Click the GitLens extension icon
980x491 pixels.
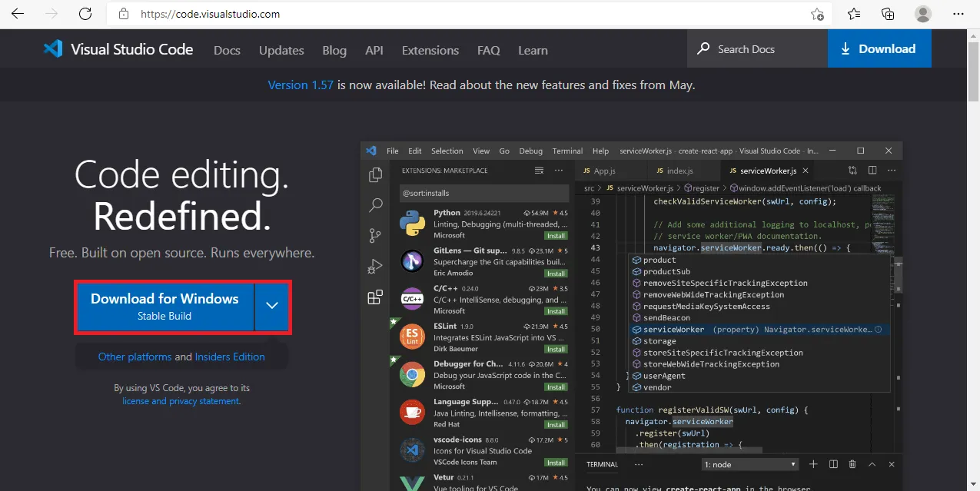[x=413, y=261]
